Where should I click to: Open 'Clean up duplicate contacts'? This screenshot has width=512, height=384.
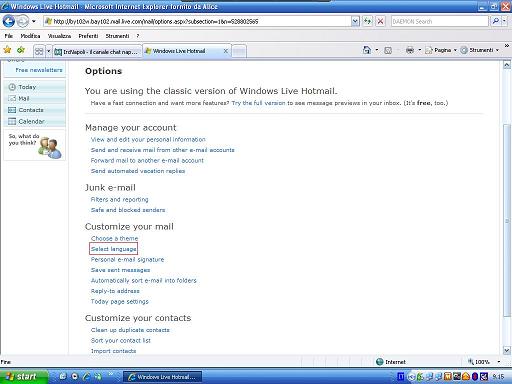(130, 330)
